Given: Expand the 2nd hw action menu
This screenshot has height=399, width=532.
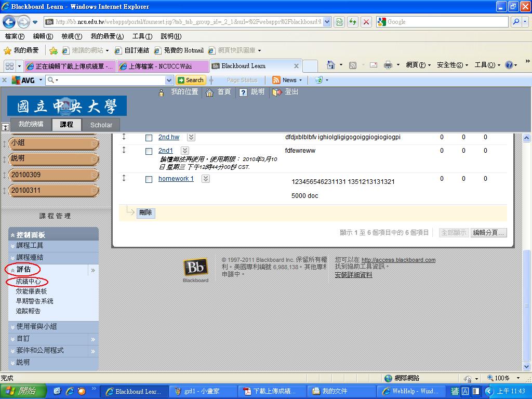Looking at the screenshot, I should click(191, 137).
